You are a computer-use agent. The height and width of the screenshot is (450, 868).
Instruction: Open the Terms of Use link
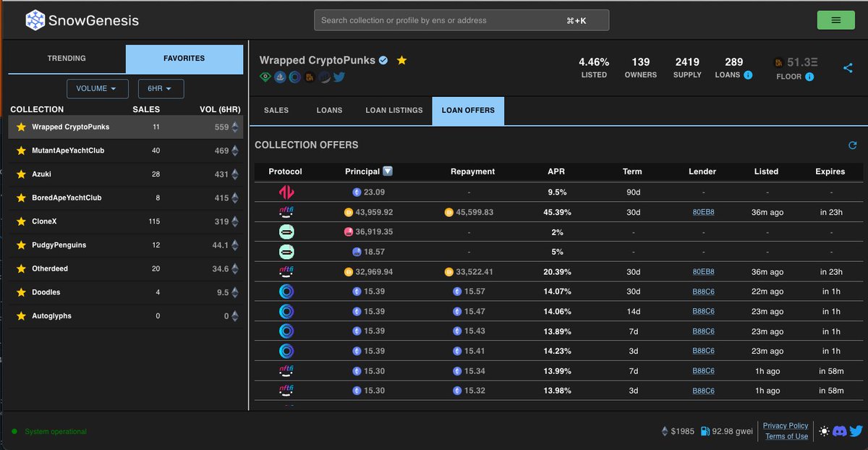coord(786,436)
